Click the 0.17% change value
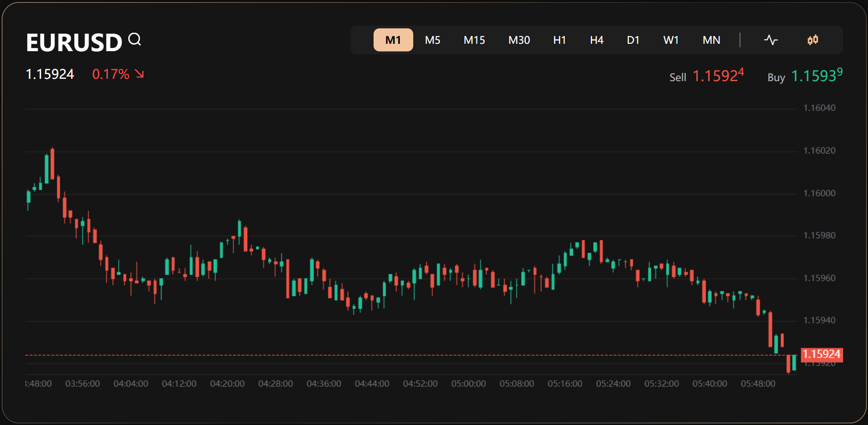 [111, 74]
